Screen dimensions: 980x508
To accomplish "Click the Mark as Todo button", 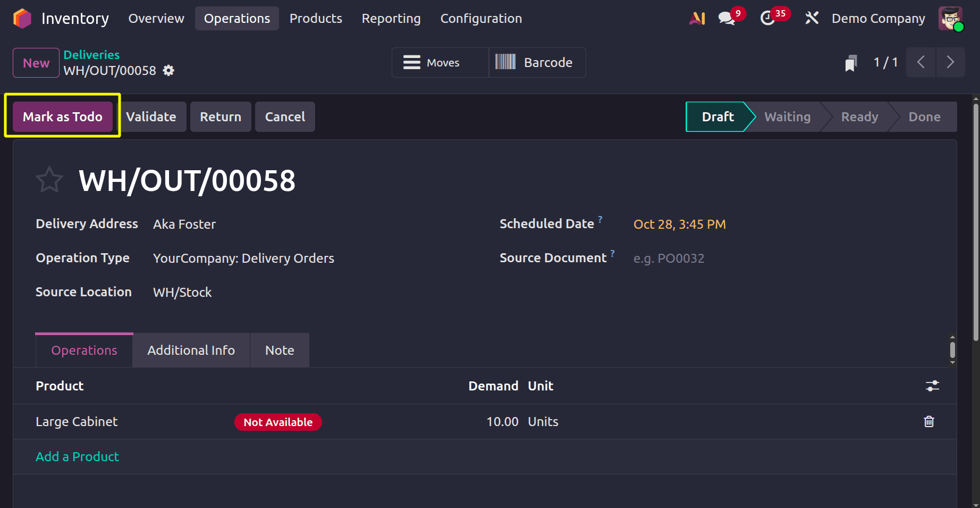I will point(62,116).
